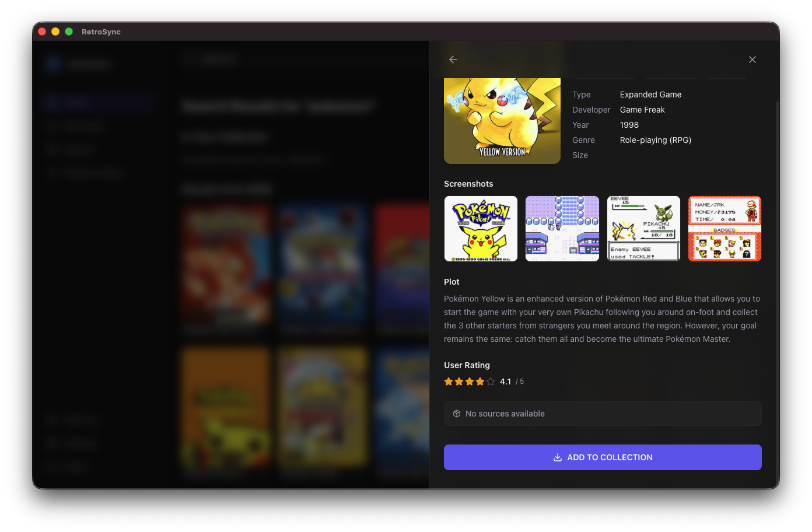Click the 'Year' field label
Viewport: 812px width, 532px height.
(x=580, y=125)
